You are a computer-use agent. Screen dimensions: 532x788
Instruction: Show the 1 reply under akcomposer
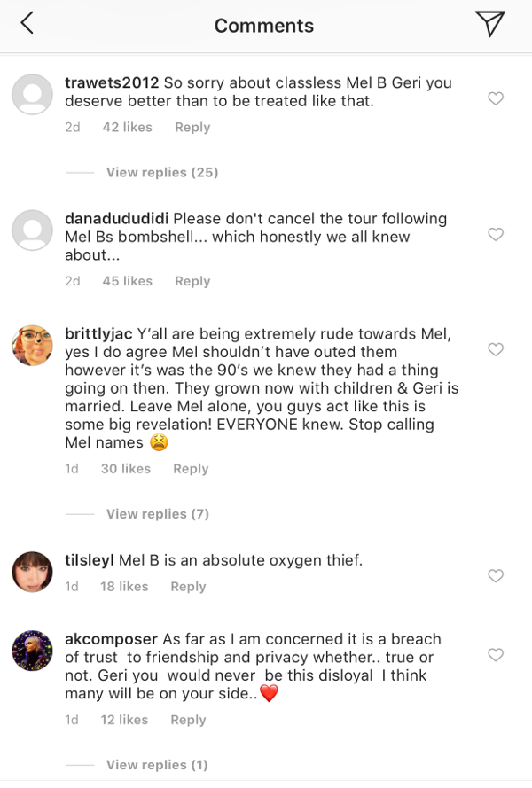coord(157,764)
